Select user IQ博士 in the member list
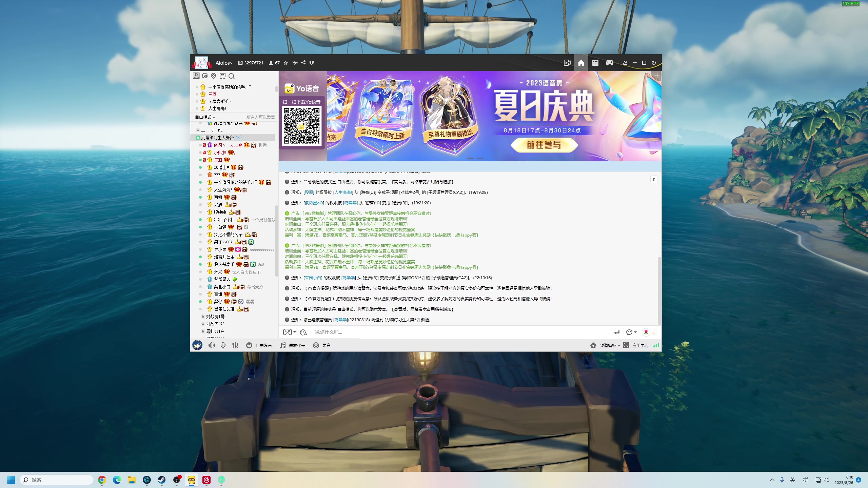868x488 pixels. click(x=222, y=167)
